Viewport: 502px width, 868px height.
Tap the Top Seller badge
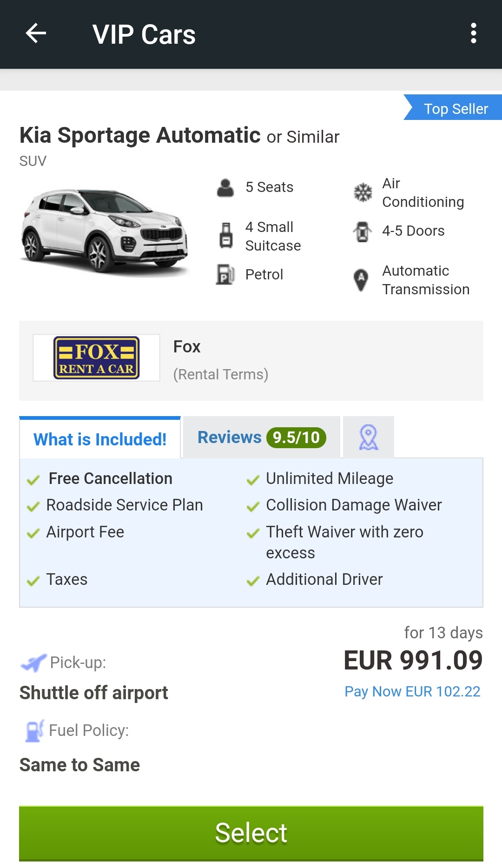click(x=453, y=108)
